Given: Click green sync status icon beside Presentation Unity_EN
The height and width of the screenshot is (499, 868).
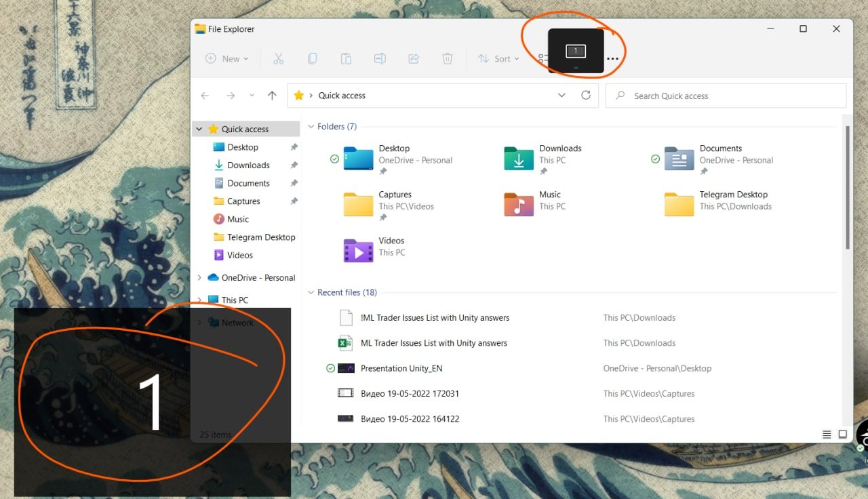Looking at the screenshot, I should point(330,368).
